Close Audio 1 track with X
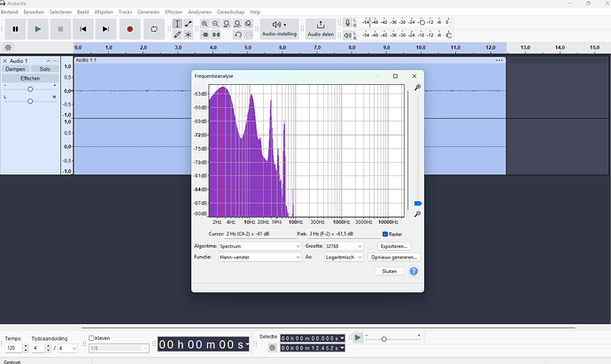Viewport: 611px width, 364px height. 5,61
